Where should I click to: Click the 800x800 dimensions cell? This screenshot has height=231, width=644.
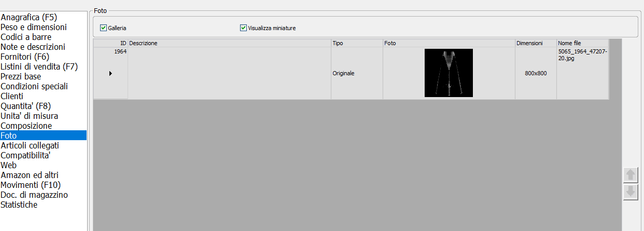(536, 74)
